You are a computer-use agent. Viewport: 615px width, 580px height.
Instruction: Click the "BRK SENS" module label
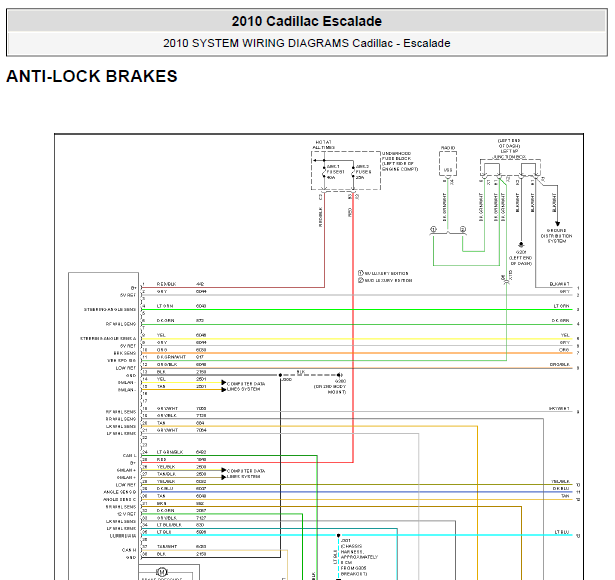(x=125, y=353)
